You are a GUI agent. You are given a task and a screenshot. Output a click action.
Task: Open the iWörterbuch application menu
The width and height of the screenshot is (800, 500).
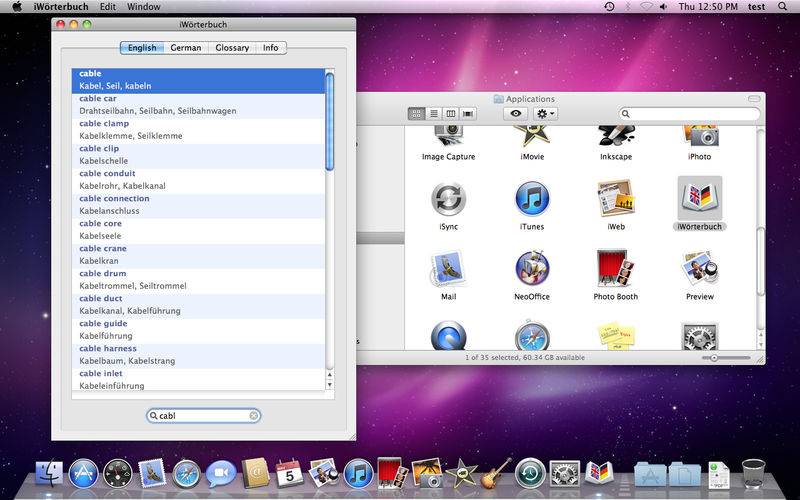[x=61, y=7]
